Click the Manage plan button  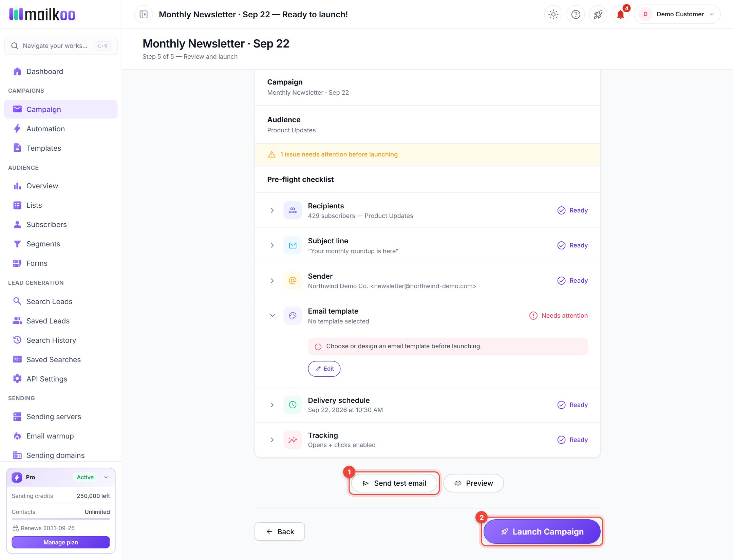click(61, 542)
